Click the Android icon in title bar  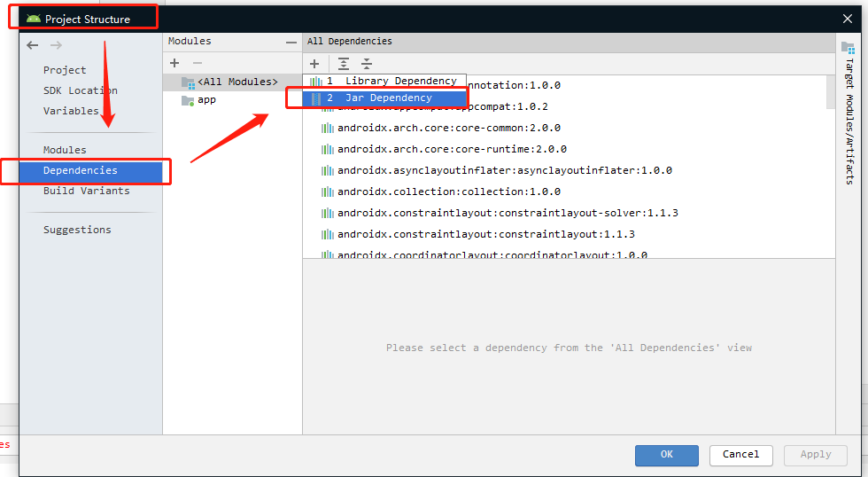(x=34, y=19)
